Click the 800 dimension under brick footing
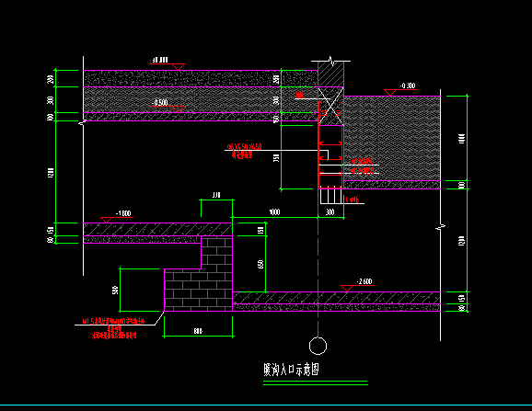This screenshot has width=532, height=411. click(x=198, y=331)
